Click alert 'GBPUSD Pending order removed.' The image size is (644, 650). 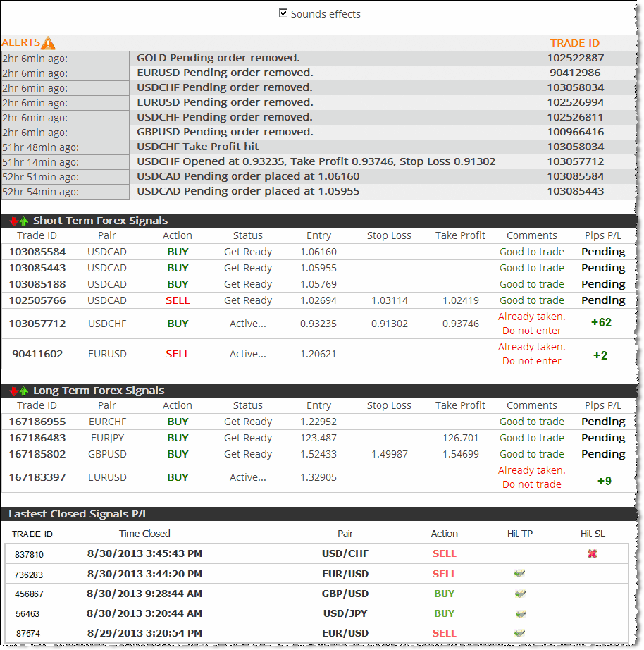225,132
